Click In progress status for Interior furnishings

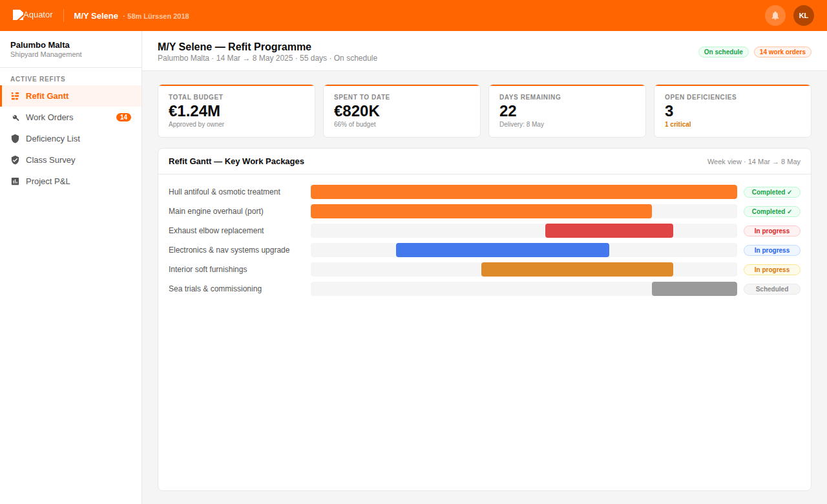772,269
